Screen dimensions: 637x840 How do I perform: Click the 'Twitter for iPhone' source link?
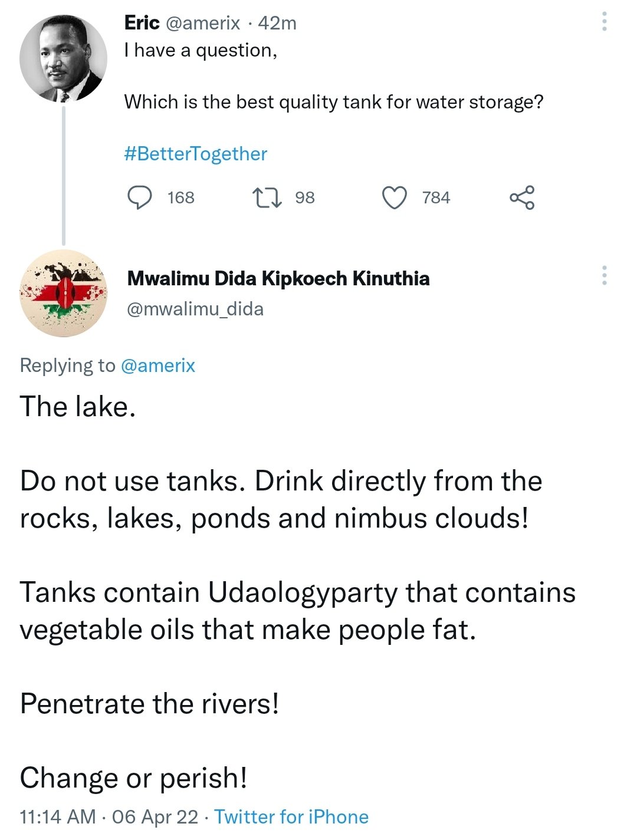291,817
